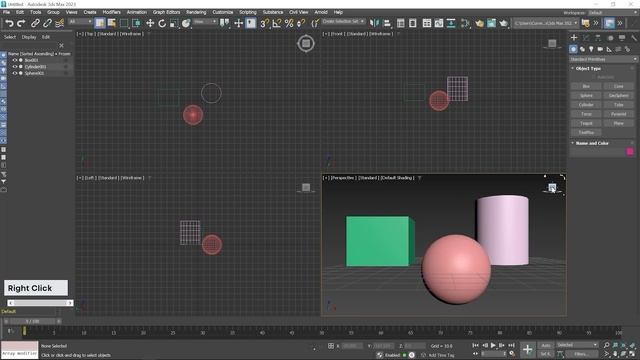Viewport: 640px width, 360px height.
Task: Activate the Select and Move tool
Action: pos(150,23)
